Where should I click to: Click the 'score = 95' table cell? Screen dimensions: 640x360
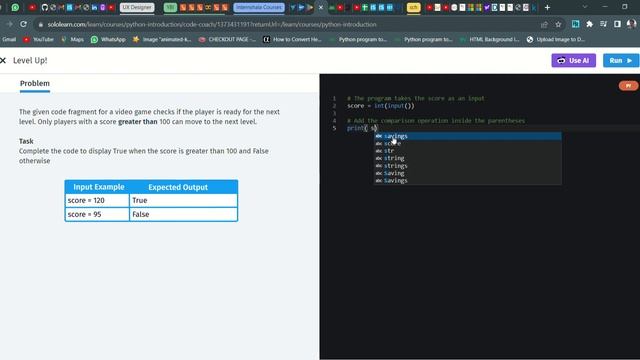[x=97, y=214]
